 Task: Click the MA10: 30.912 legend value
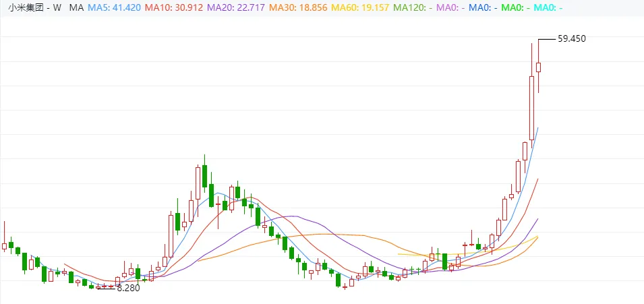[x=174, y=7]
